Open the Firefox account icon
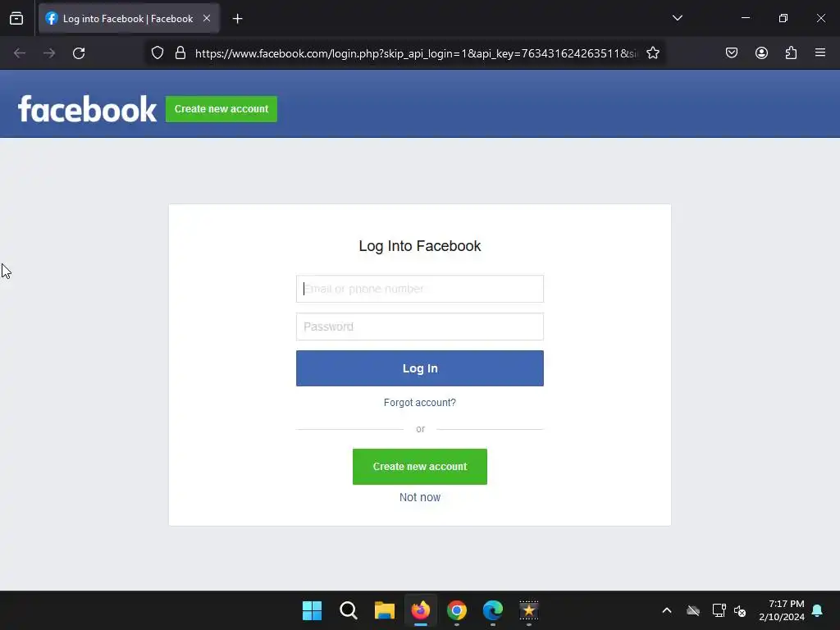The image size is (840, 630). (761, 53)
